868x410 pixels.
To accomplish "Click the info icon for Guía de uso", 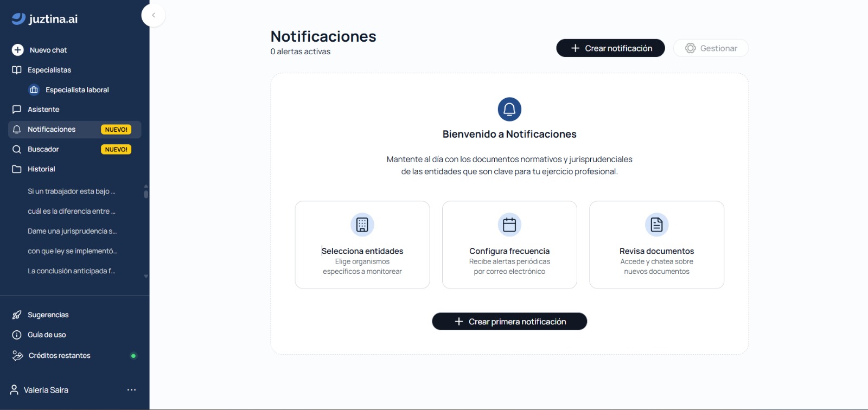I will [x=17, y=335].
